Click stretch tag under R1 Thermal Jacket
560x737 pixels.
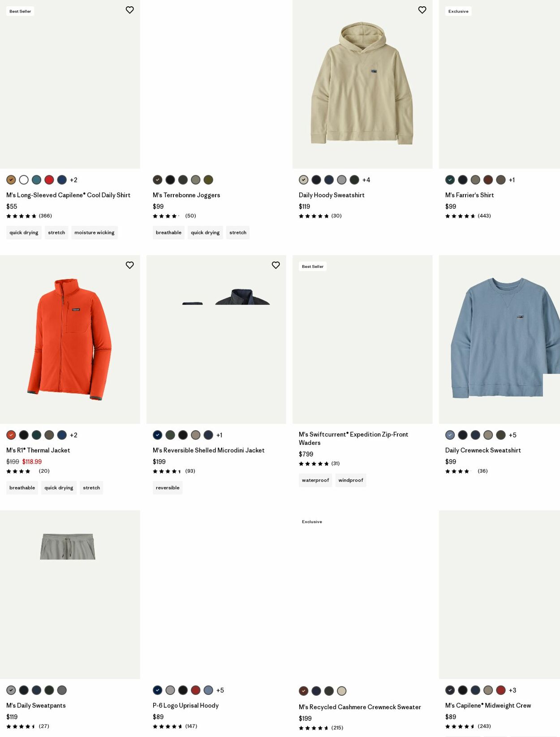pos(91,488)
